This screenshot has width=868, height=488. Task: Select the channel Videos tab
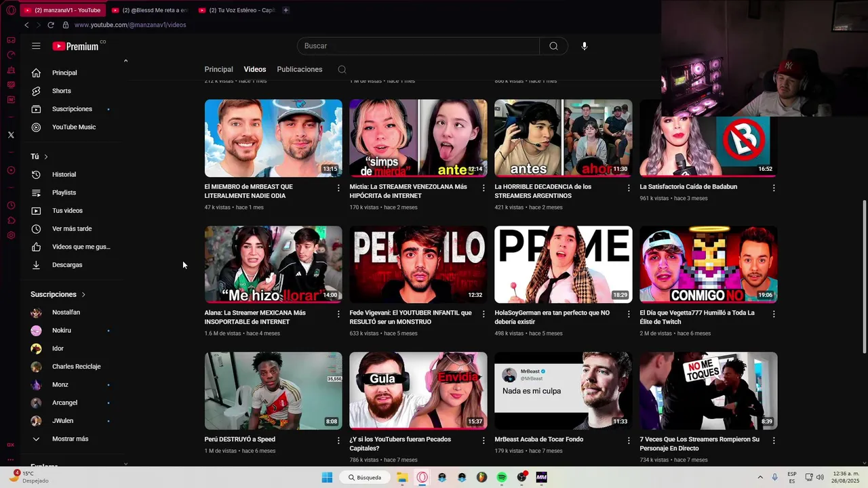[x=255, y=69]
